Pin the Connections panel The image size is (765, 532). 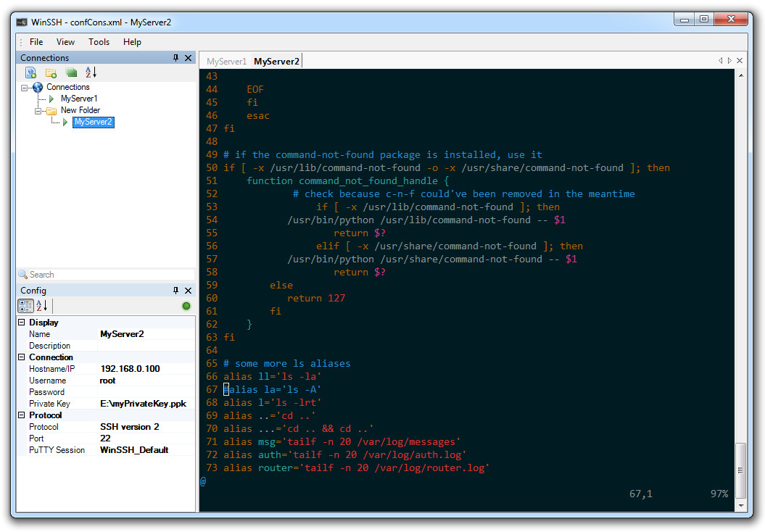click(175, 57)
